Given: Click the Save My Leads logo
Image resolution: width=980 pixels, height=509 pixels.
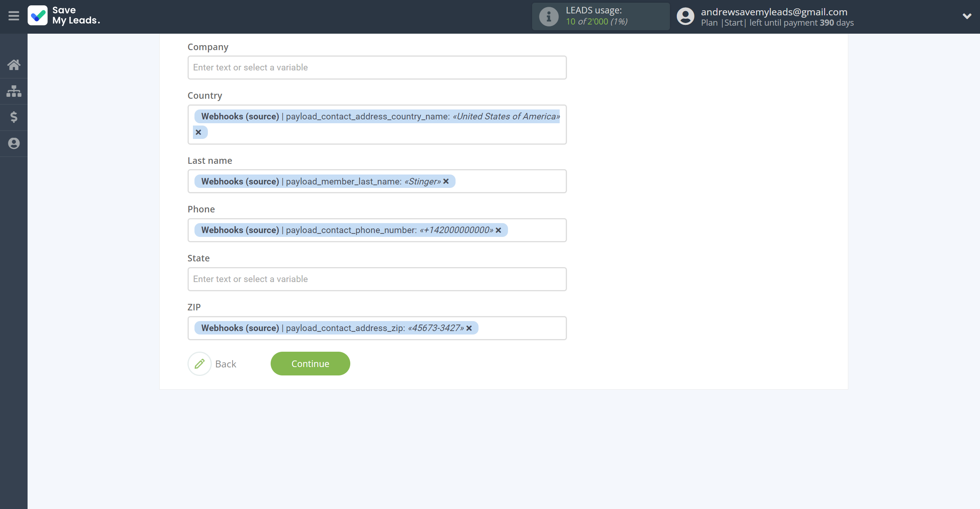Looking at the screenshot, I should (64, 16).
